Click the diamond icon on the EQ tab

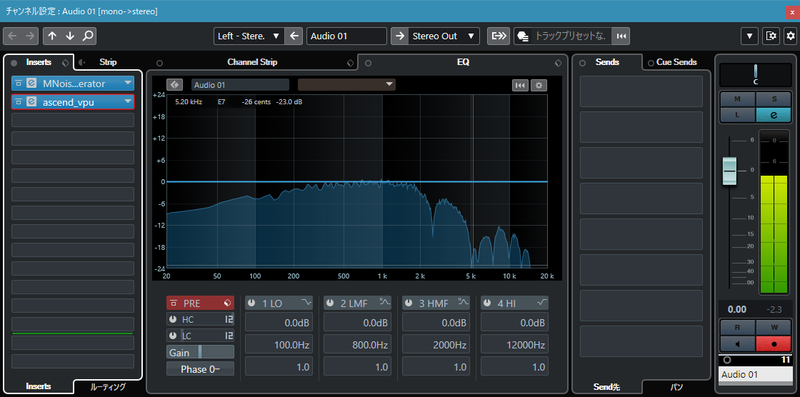(x=558, y=63)
